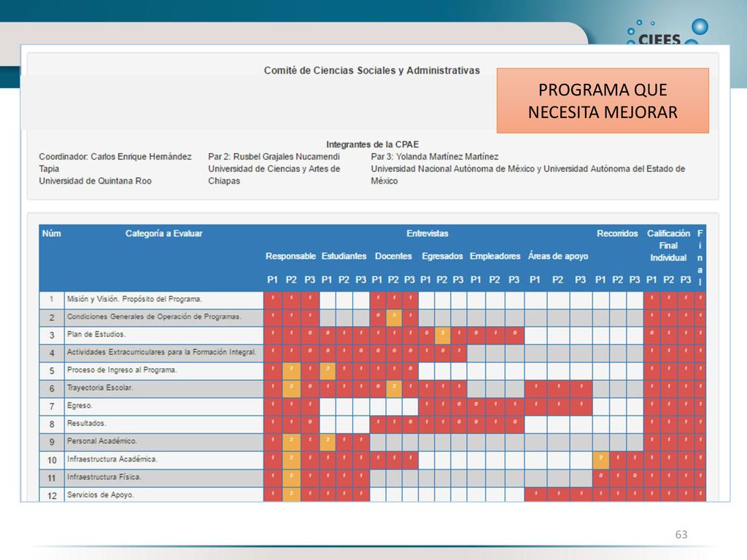Click the 'Núm' column header
747x560 pixels.
click(x=52, y=233)
